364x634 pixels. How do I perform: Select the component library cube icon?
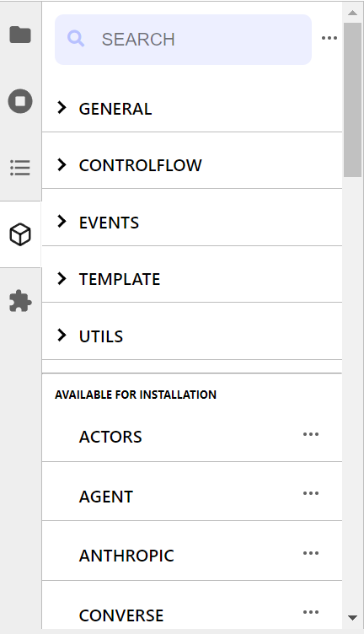click(20, 234)
